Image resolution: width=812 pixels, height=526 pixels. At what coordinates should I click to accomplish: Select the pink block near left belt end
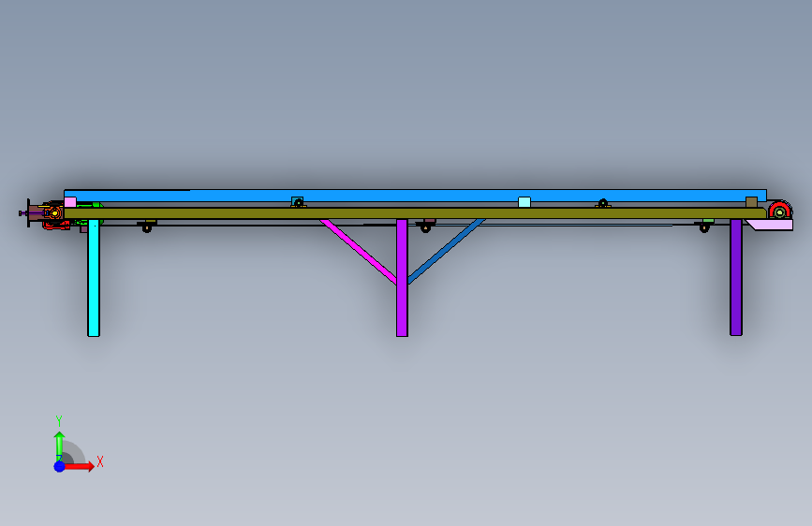point(70,202)
